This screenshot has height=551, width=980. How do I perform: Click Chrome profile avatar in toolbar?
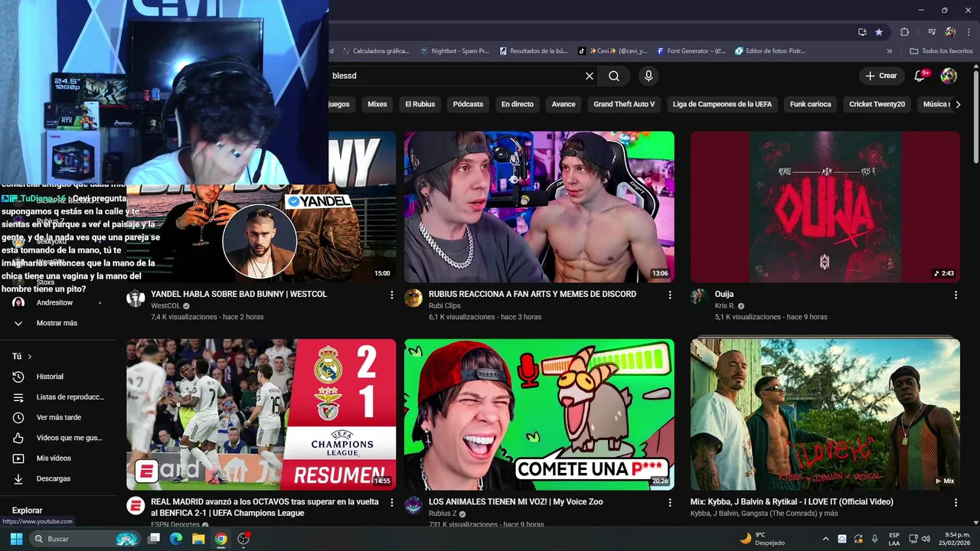tap(950, 32)
